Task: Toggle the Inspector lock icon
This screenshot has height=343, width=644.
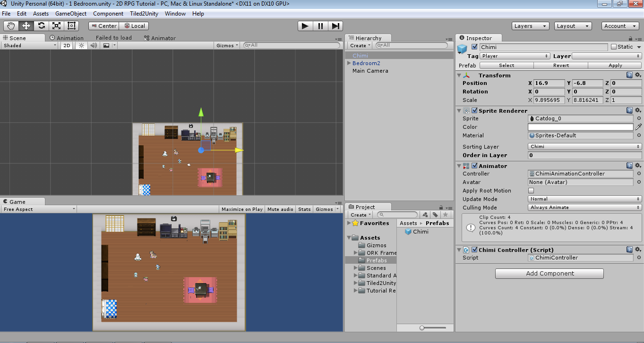Action: pos(630,38)
